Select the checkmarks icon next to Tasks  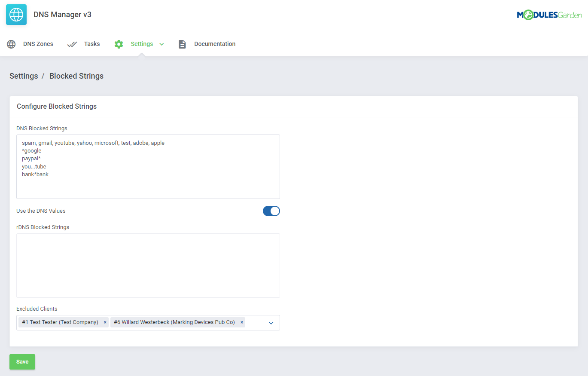pos(72,44)
